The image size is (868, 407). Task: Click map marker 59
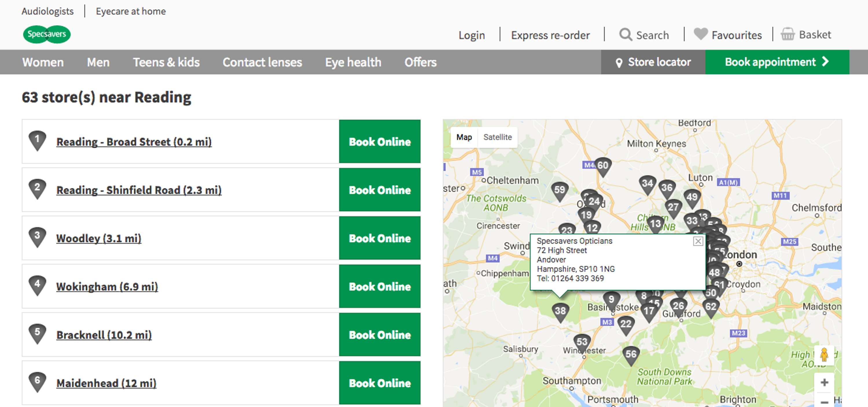[x=560, y=191]
